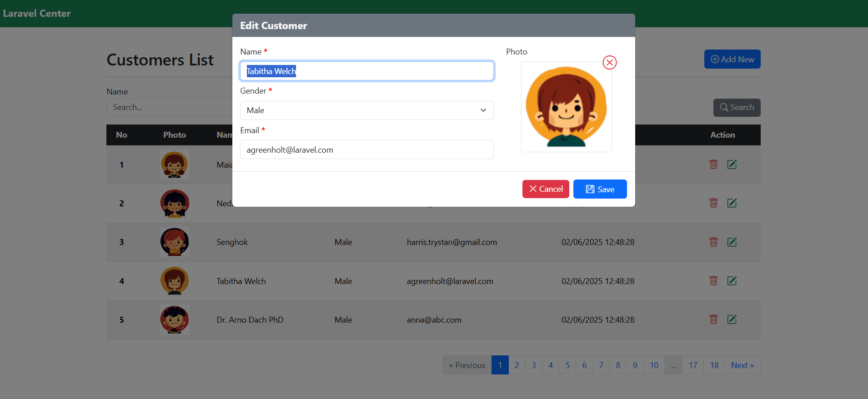Click the Search button with magnifier
The width and height of the screenshot is (868, 399).
coord(737,108)
